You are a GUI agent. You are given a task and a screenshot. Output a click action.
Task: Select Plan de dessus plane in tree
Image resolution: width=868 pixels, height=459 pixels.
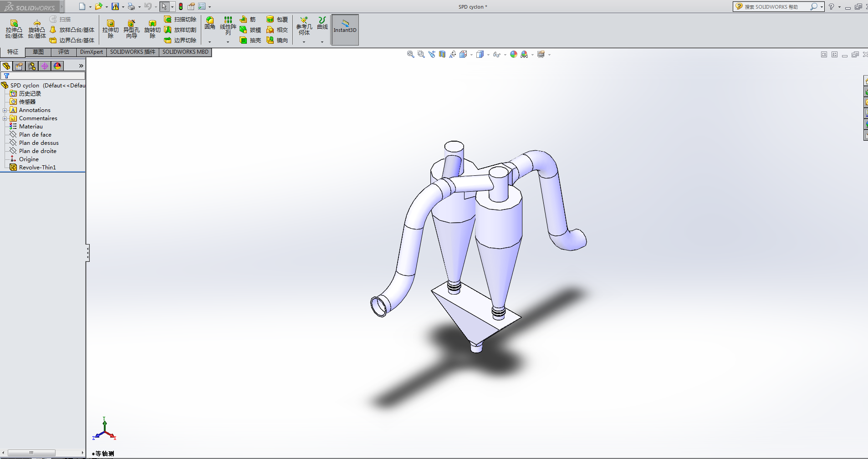pos(39,143)
